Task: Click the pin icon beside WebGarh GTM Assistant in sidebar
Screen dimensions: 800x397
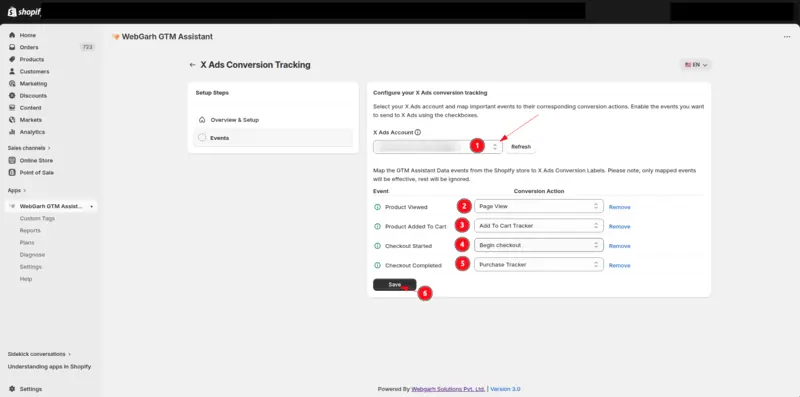Action: (x=91, y=206)
